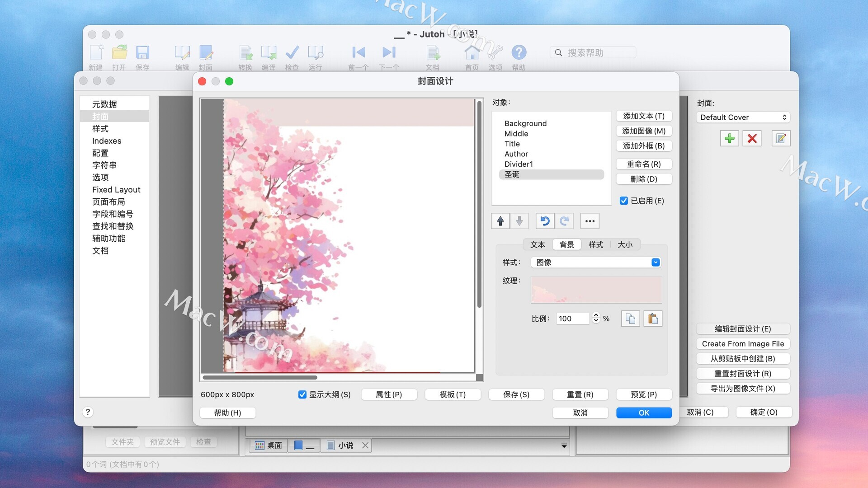
Task: Add a new cover with the green plus icon
Action: (729, 138)
